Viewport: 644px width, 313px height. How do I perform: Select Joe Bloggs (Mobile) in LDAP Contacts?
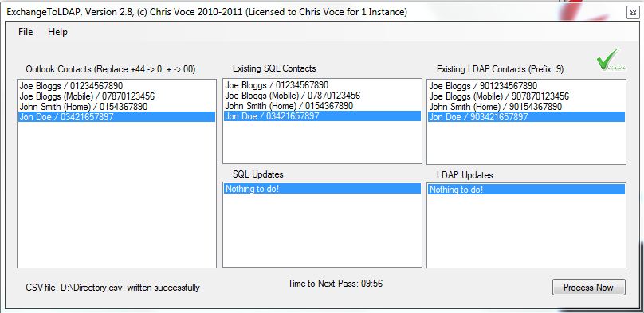click(x=526, y=96)
